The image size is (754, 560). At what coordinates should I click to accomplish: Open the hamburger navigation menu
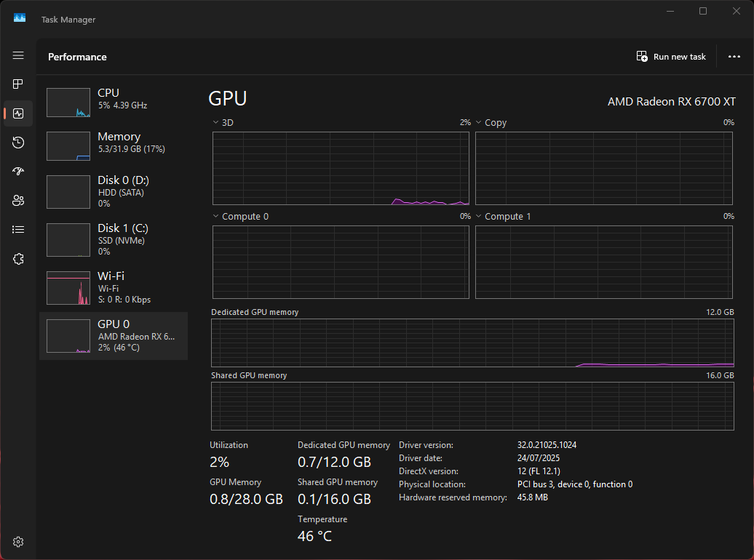(x=18, y=55)
